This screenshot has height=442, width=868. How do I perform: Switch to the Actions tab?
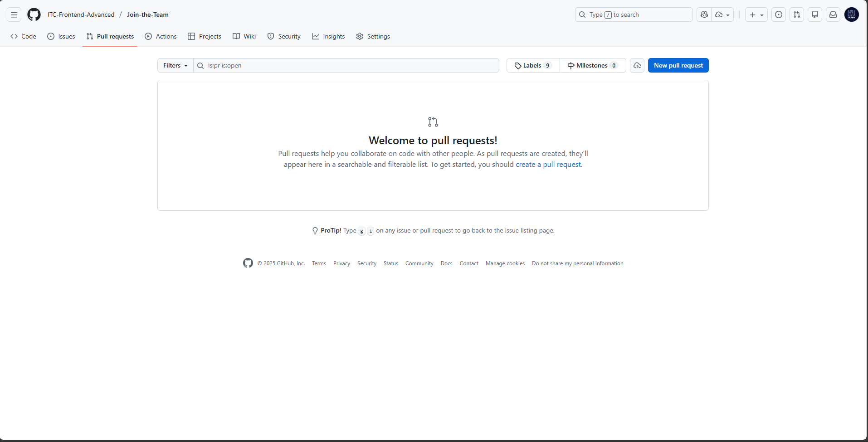click(x=161, y=36)
